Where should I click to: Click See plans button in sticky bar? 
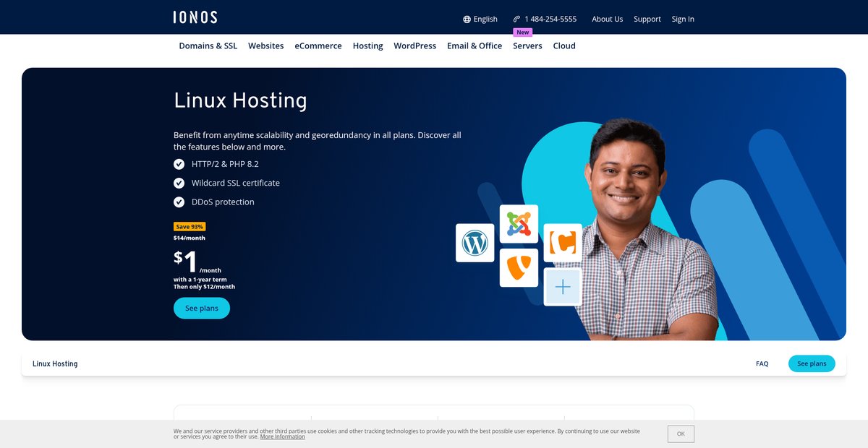(x=812, y=363)
